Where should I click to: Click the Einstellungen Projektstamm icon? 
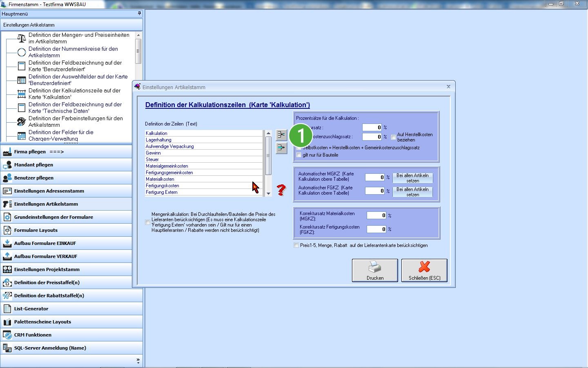(7, 269)
